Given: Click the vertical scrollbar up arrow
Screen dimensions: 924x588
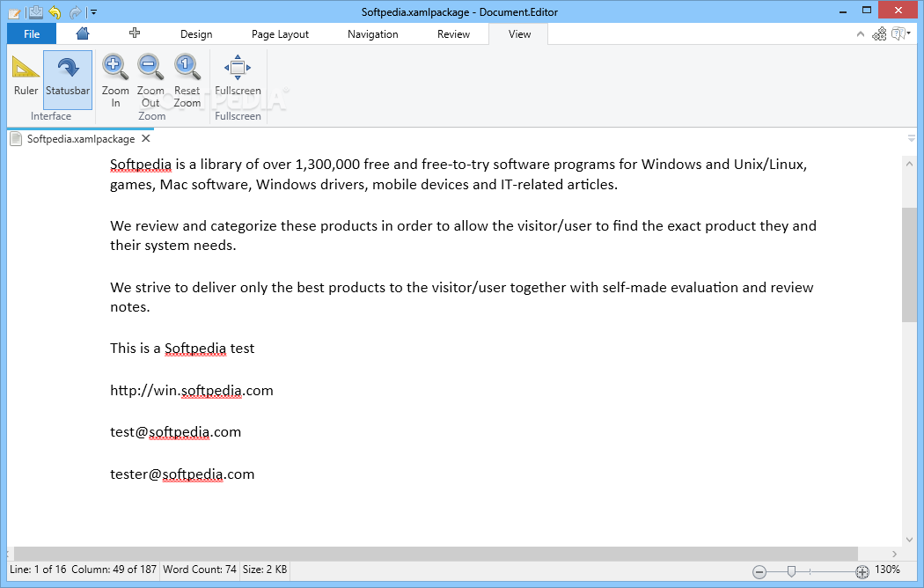Looking at the screenshot, I should [x=909, y=164].
